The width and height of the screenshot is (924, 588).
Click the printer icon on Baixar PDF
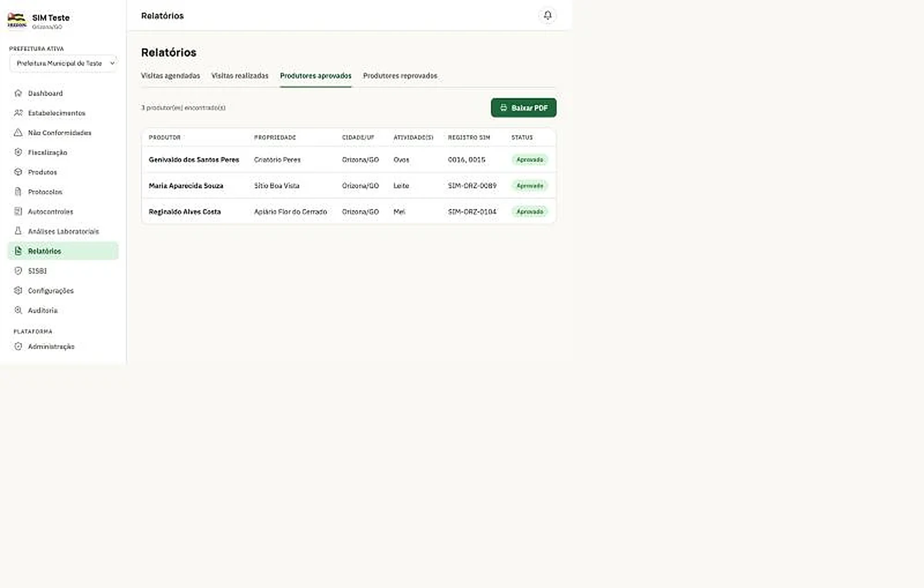(504, 108)
